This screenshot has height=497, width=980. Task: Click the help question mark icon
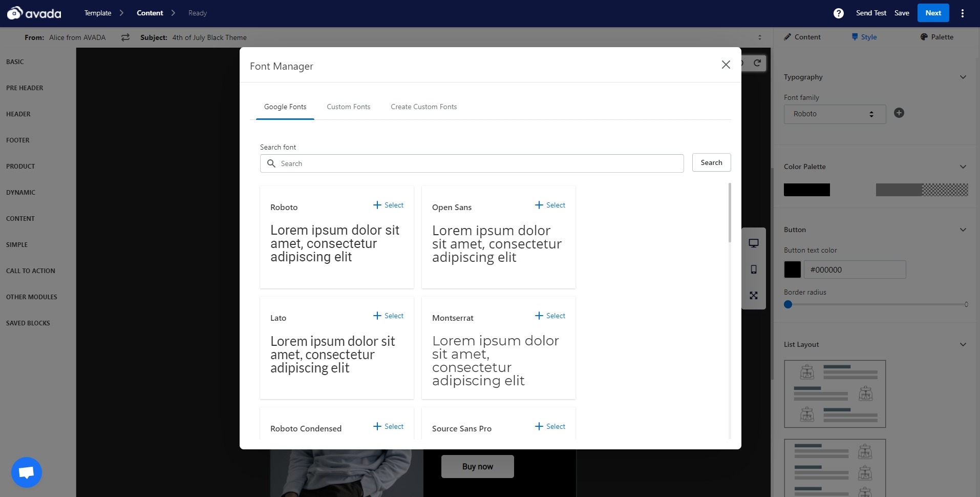[838, 13]
